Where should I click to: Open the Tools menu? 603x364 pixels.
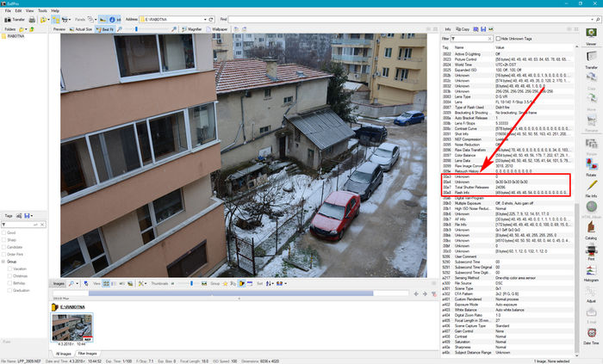pyautogui.click(x=41, y=10)
